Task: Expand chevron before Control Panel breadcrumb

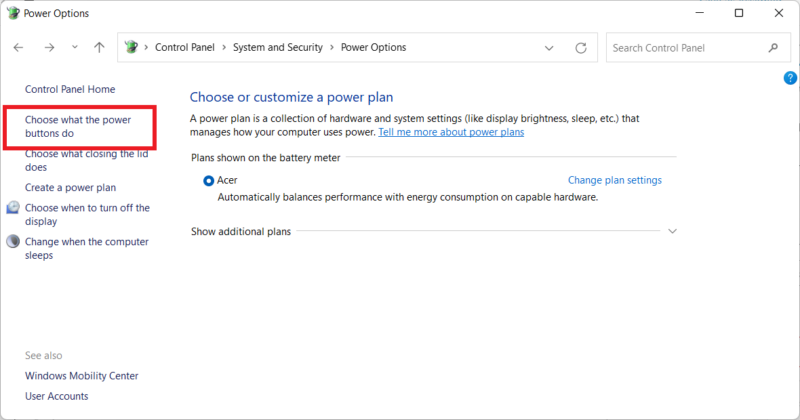Action: [146, 47]
